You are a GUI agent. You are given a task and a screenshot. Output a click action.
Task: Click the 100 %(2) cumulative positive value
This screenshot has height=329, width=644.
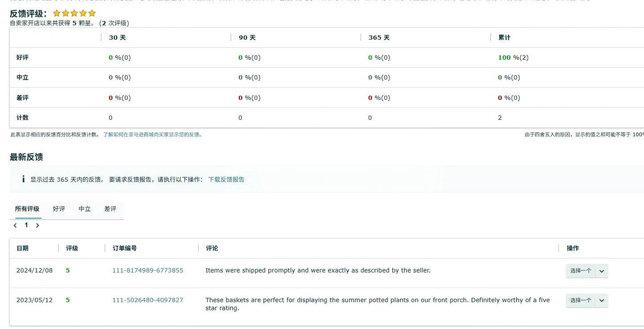(x=513, y=57)
